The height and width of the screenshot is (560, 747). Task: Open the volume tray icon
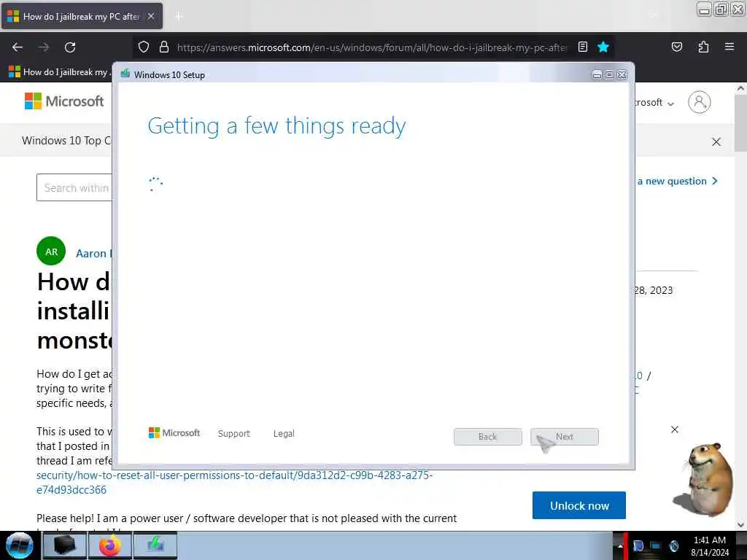click(673, 545)
